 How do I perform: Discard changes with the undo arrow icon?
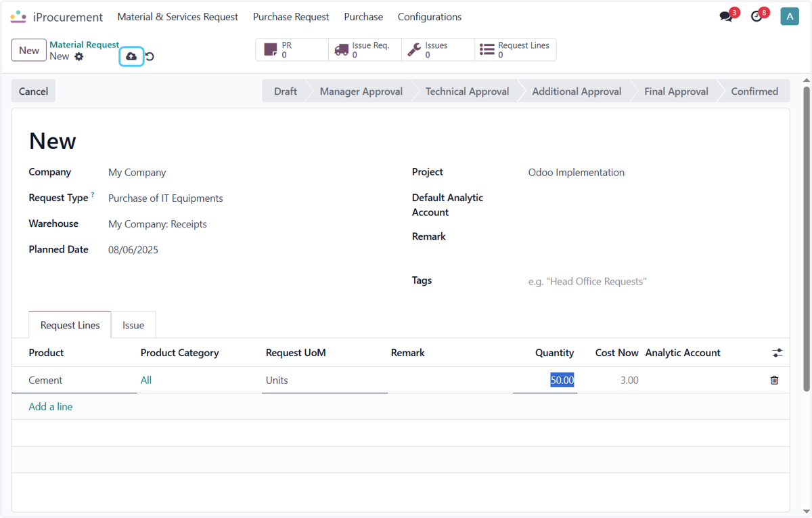point(150,57)
